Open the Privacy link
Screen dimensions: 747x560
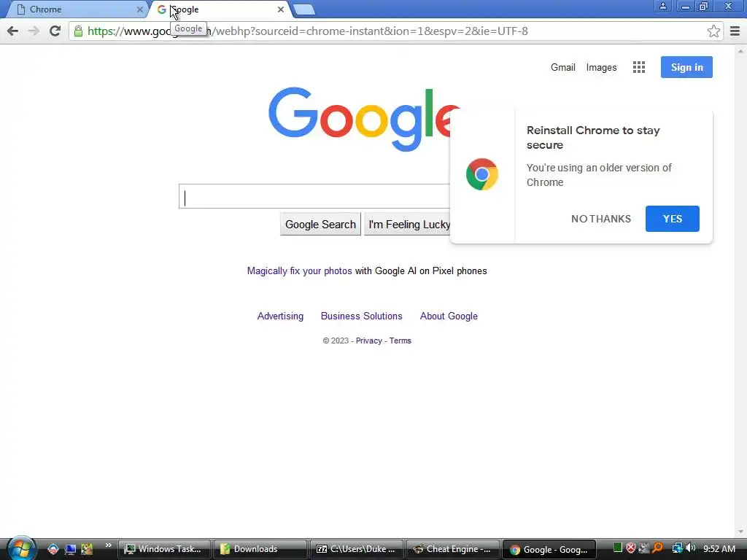tap(368, 341)
